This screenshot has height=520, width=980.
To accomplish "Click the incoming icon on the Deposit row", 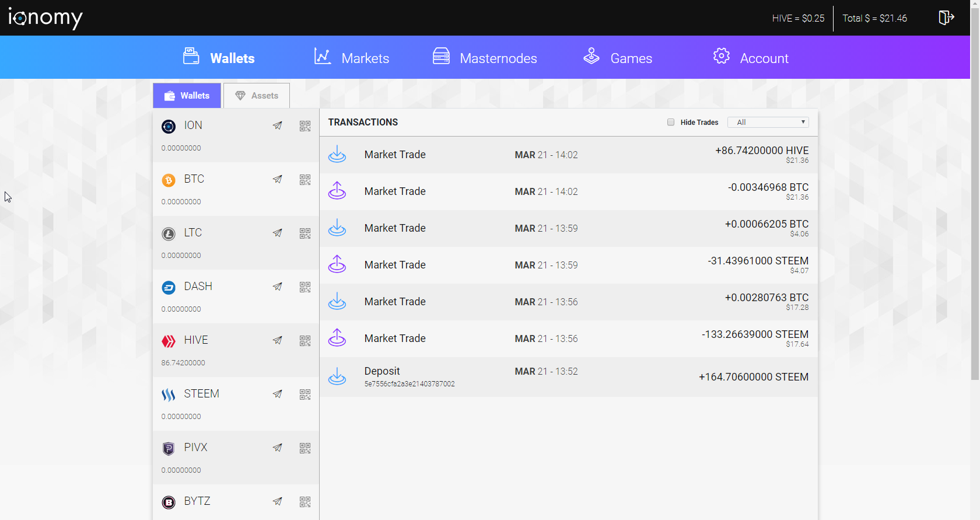I will (x=337, y=376).
